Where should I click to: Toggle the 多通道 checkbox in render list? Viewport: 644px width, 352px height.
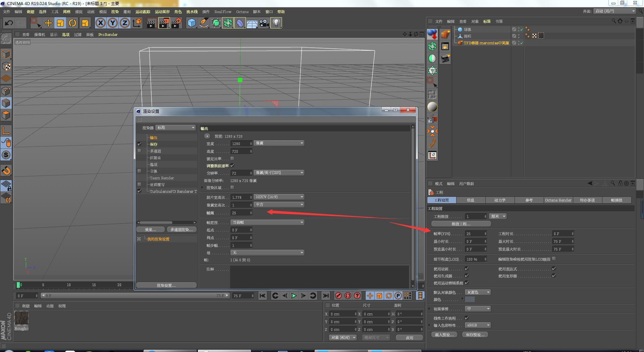coord(140,151)
